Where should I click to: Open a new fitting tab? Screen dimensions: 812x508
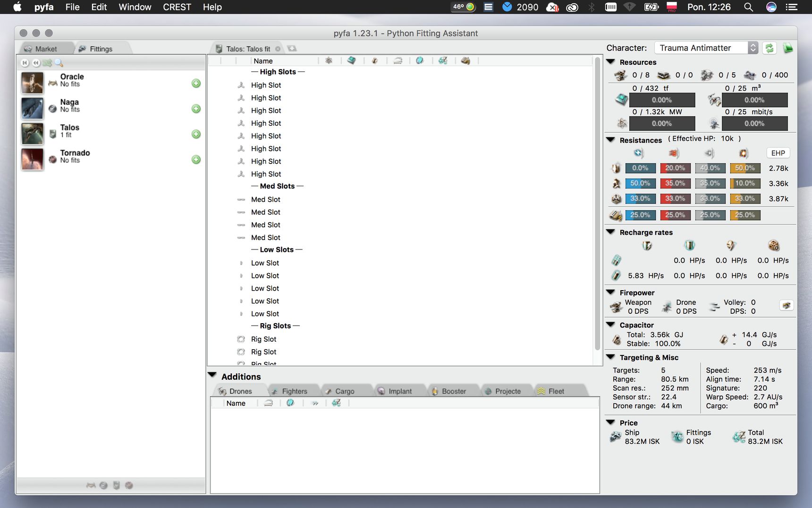coord(292,48)
